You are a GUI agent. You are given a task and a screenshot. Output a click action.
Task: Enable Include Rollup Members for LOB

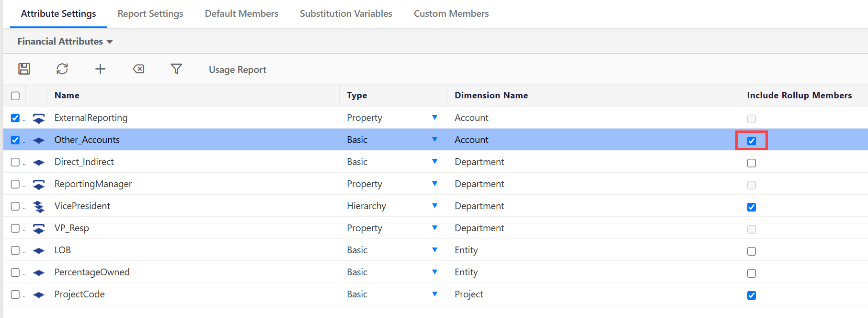pyautogui.click(x=751, y=251)
